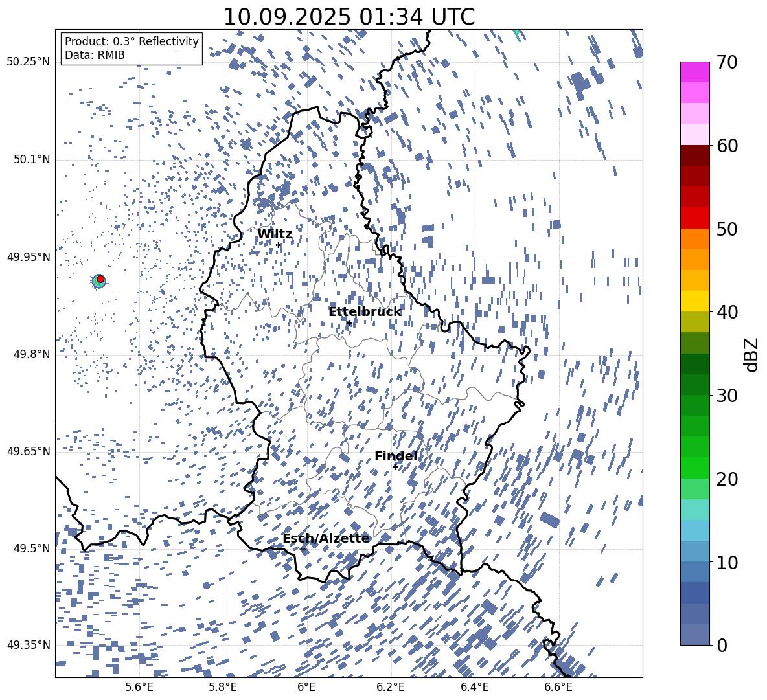
Task: Click the 60 tick on colorbar
Action: (727, 146)
